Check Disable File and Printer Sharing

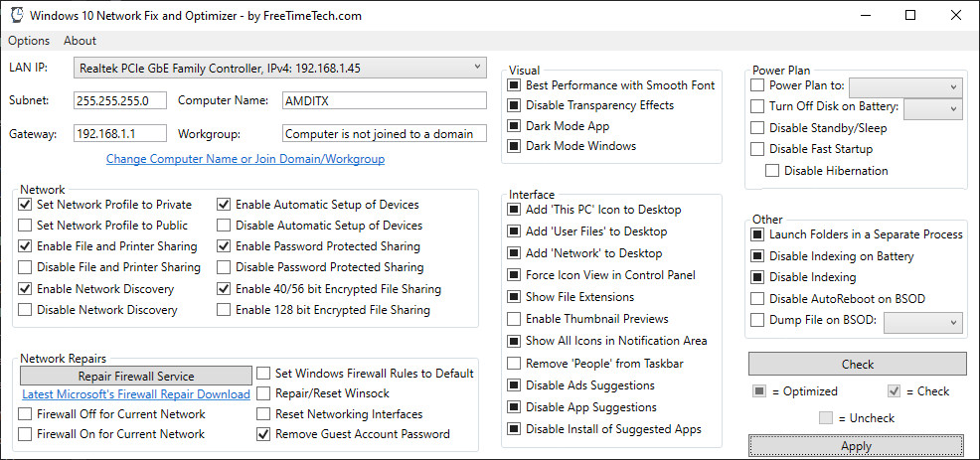(x=25, y=267)
